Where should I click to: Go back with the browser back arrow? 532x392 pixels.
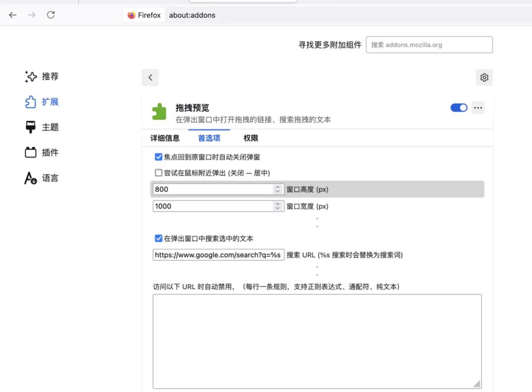(12, 15)
